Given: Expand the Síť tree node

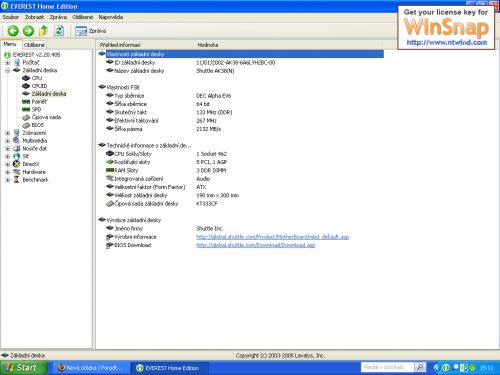Looking at the screenshot, I should [7, 156].
